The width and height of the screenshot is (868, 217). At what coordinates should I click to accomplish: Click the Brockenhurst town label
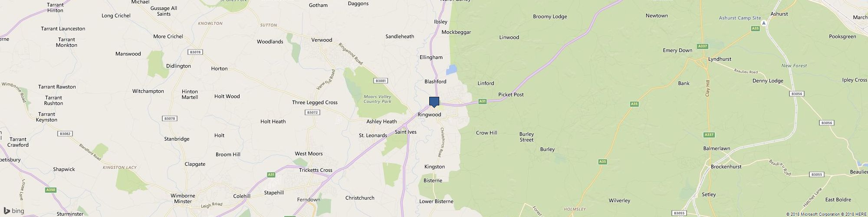pos(726,167)
